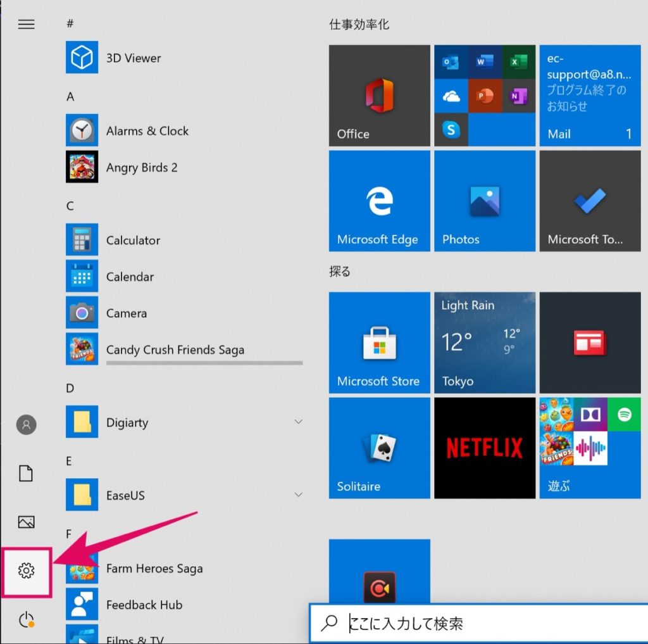Click the 仕事効率化 group title
The image size is (648, 644).
tap(359, 25)
